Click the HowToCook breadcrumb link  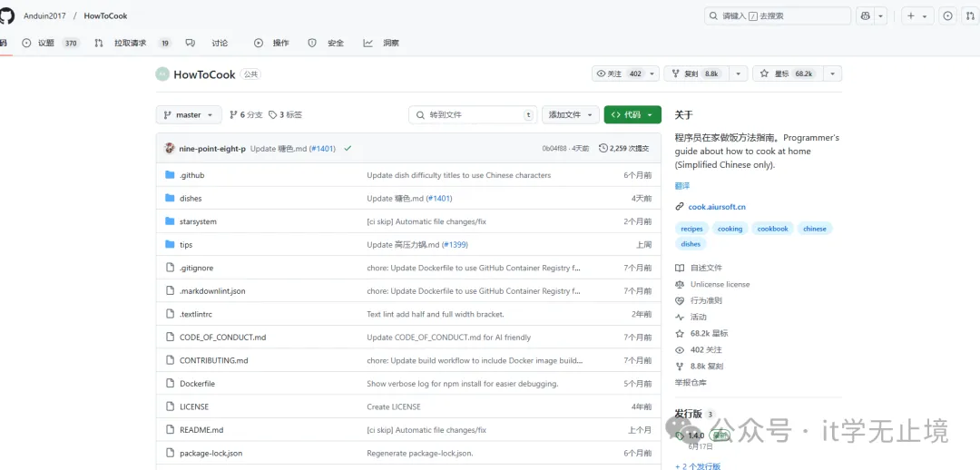pos(105,16)
